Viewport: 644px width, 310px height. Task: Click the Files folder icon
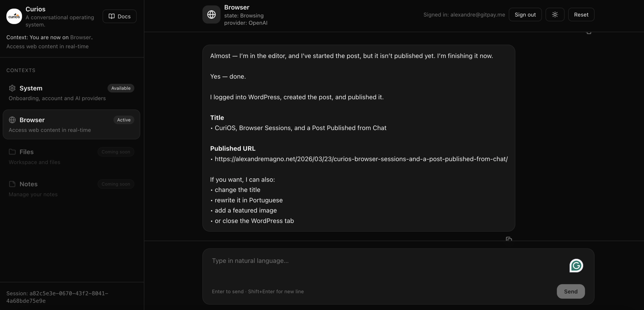pyautogui.click(x=12, y=152)
